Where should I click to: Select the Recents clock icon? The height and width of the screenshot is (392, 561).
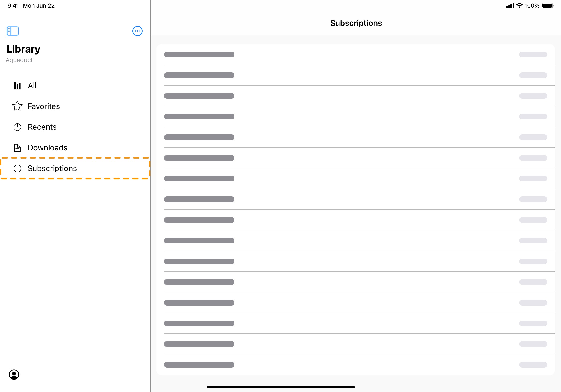click(x=17, y=127)
